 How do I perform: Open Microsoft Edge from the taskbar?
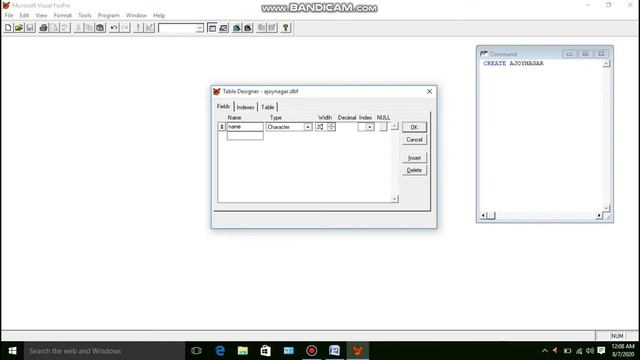(x=220, y=351)
